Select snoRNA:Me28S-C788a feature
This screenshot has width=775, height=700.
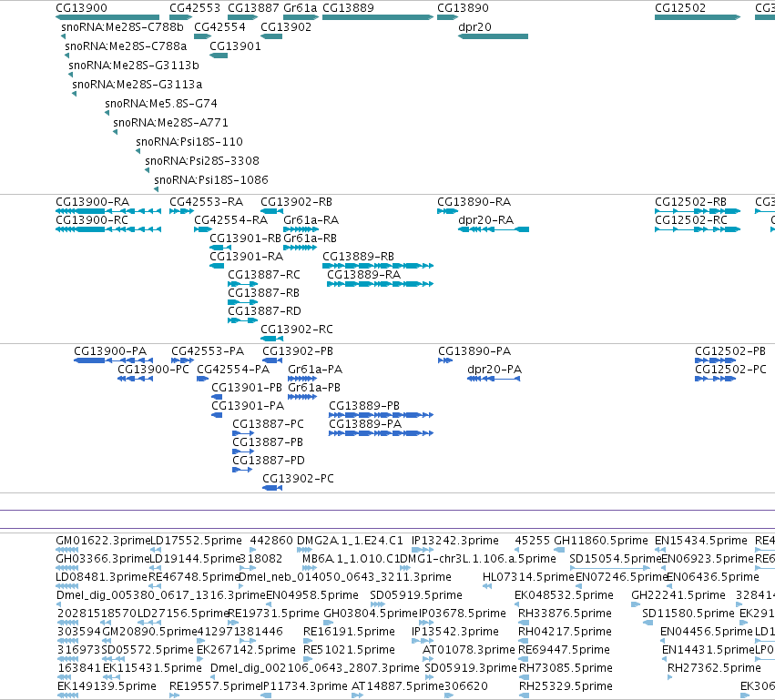tap(66, 56)
